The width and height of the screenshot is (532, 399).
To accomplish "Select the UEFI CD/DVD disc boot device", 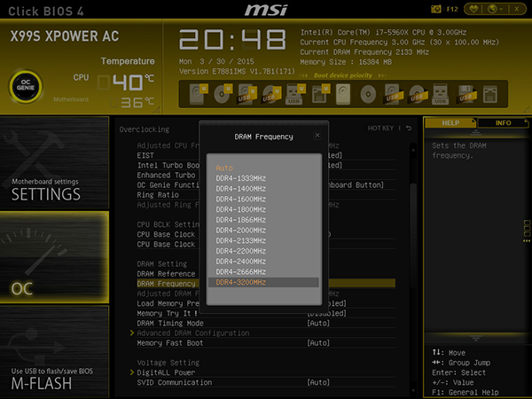I will coord(223,94).
